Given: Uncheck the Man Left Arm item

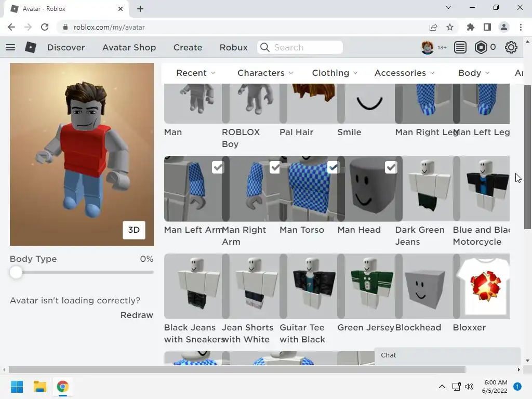Looking at the screenshot, I should click(x=218, y=167).
